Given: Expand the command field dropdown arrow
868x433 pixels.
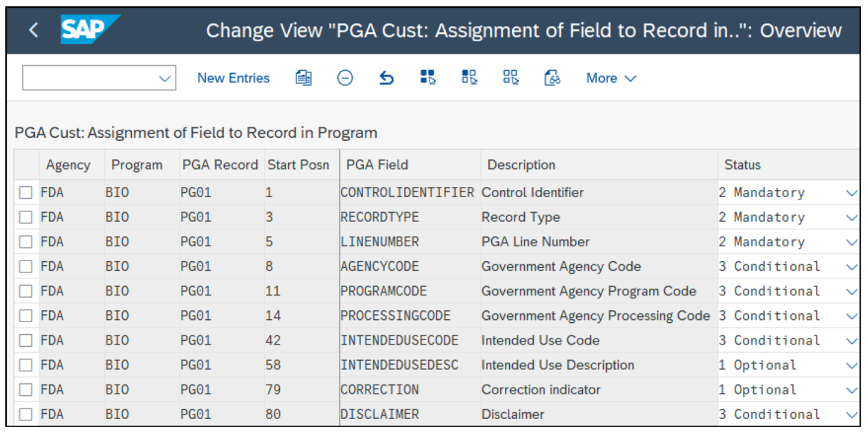Looking at the screenshot, I should pyautogui.click(x=165, y=77).
